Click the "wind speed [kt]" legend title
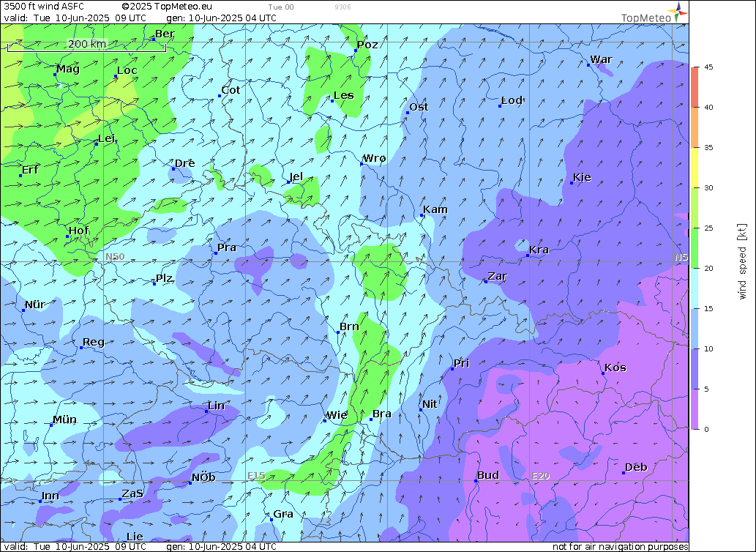756x552 pixels. click(x=742, y=261)
